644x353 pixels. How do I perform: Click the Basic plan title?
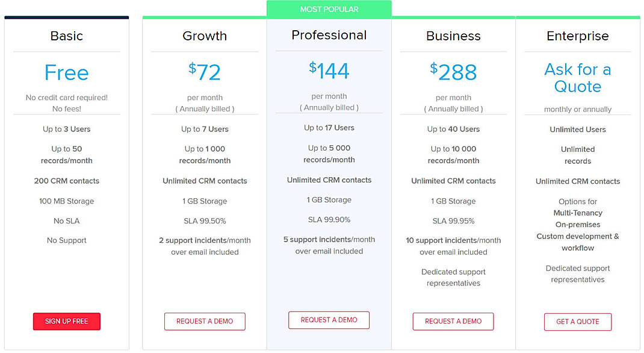click(66, 36)
